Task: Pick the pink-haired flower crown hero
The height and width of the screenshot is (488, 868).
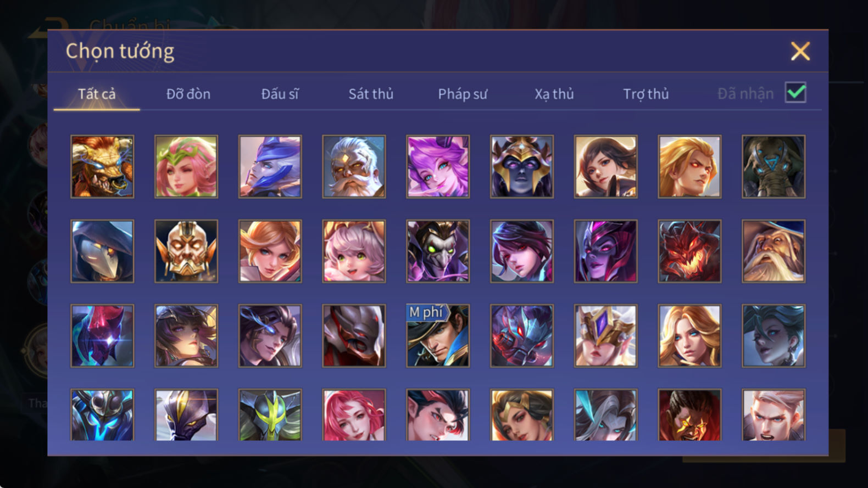Action: point(186,166)
